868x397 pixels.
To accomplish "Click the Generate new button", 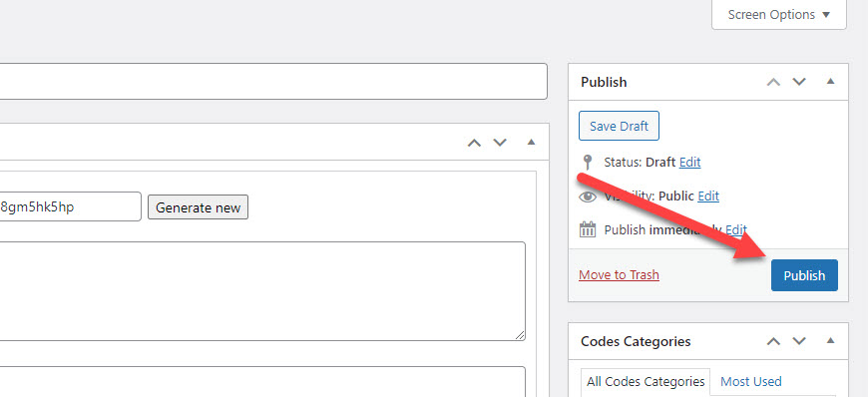I will [199, 207].
